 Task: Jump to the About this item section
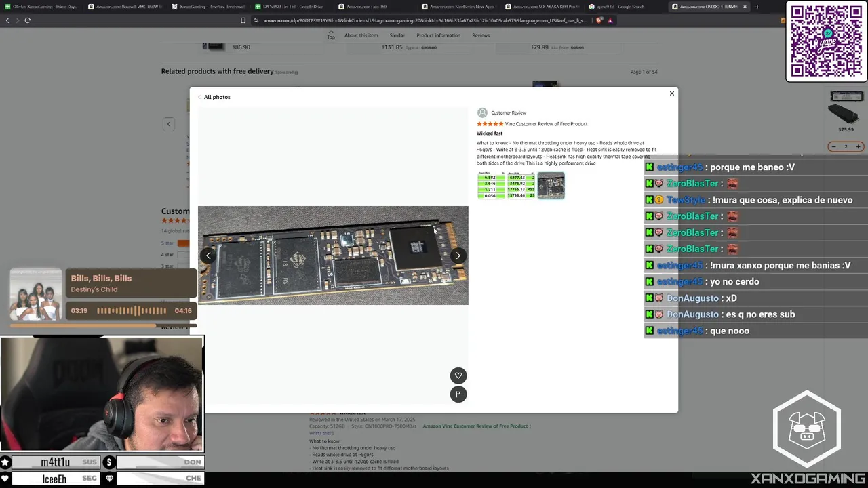tap(361, 35)
